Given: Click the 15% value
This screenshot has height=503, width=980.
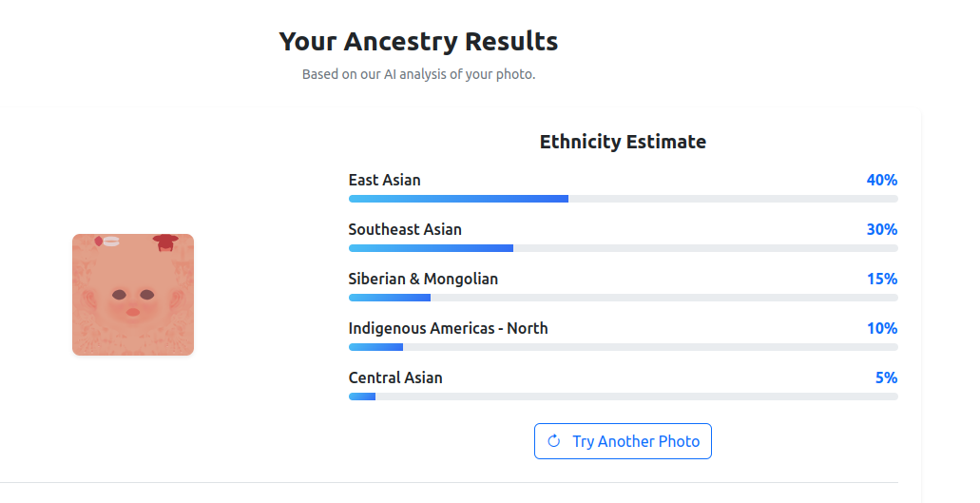Looking at the screenshot, I should point(881,279).
